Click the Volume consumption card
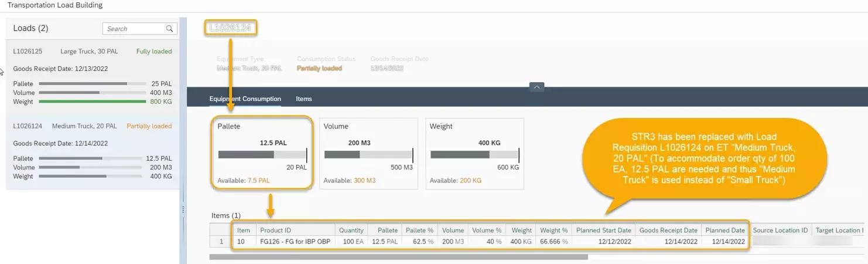The image size is (868, 264). point(368,153)
